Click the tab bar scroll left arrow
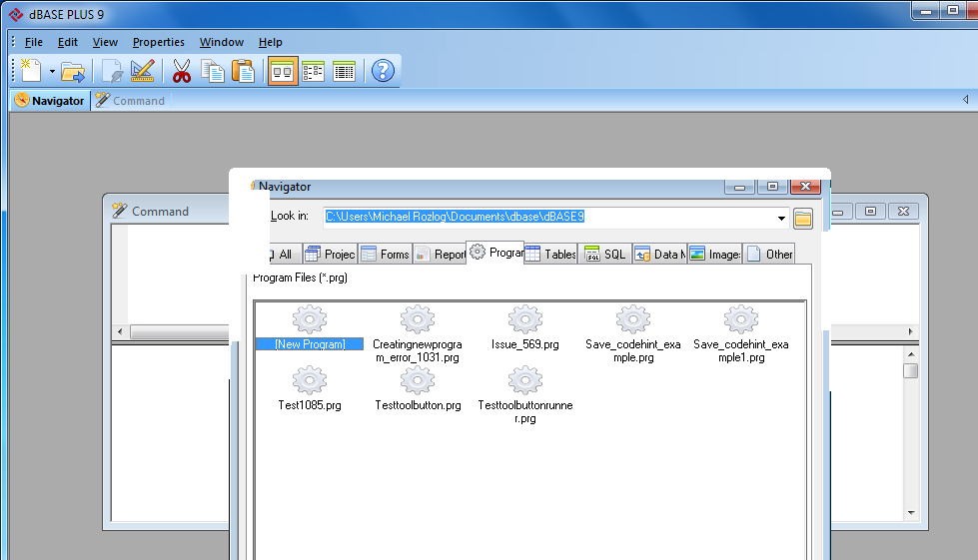Screen dimensions: 978x560 tap(965, 100)
